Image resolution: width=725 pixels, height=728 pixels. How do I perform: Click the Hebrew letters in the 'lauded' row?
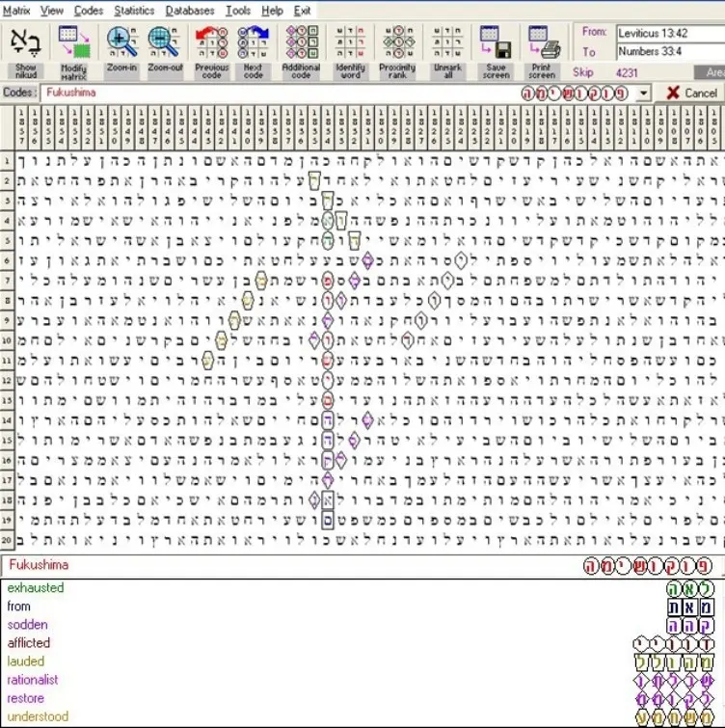pos(674,663)
